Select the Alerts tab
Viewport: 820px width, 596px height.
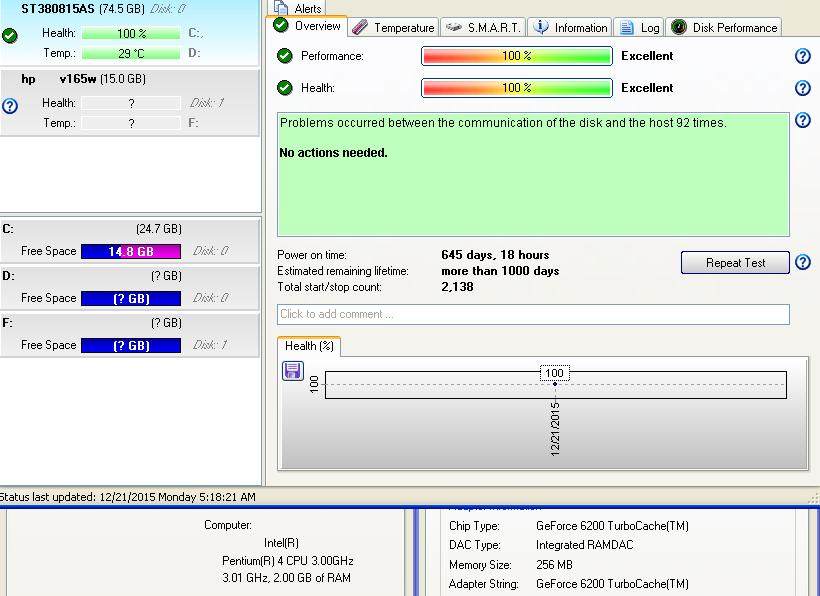[298, 8]
